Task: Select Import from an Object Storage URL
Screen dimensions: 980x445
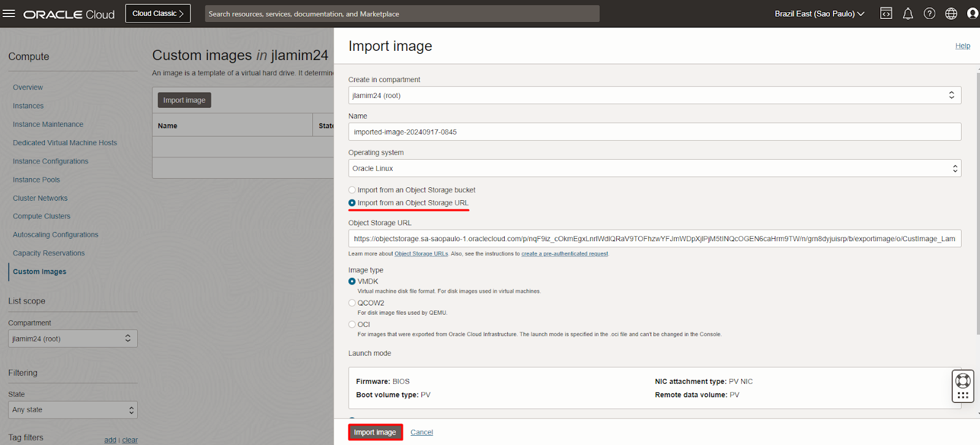Action: point(352,203)
